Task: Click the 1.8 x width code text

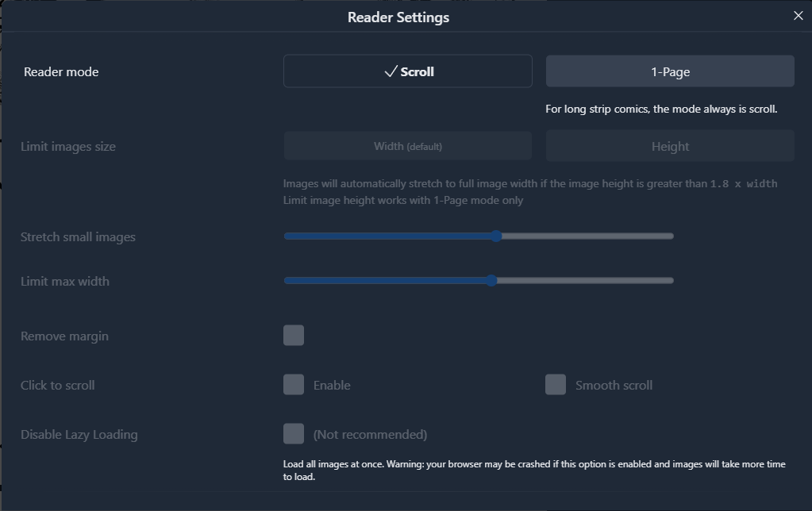Action: [x=744, y=184]
